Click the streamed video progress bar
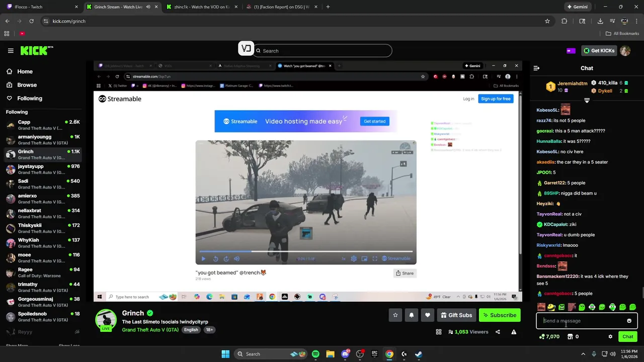Image resolution: width=644 pixels, height=362 pixels. click(x=306, y=251)
